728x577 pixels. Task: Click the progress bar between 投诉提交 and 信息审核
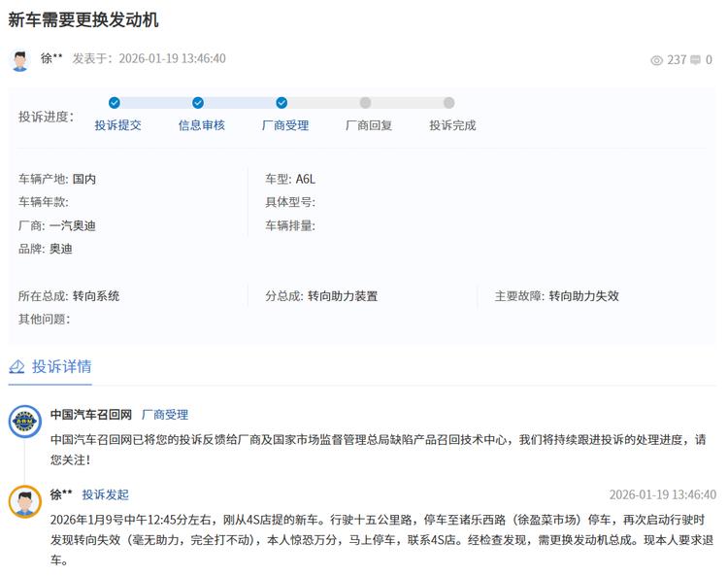(x=156, y=103)
